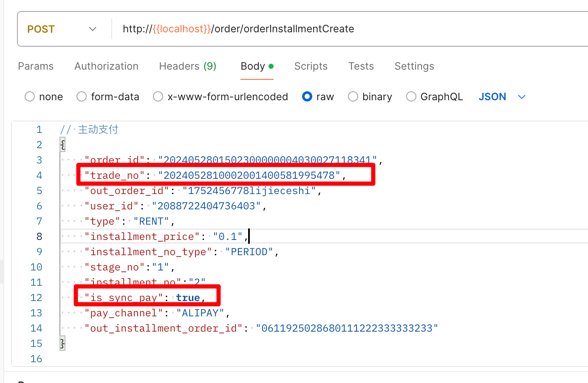Select the form-data radio option
Viewport: 588px width, 383px height.
coord(82,97)
